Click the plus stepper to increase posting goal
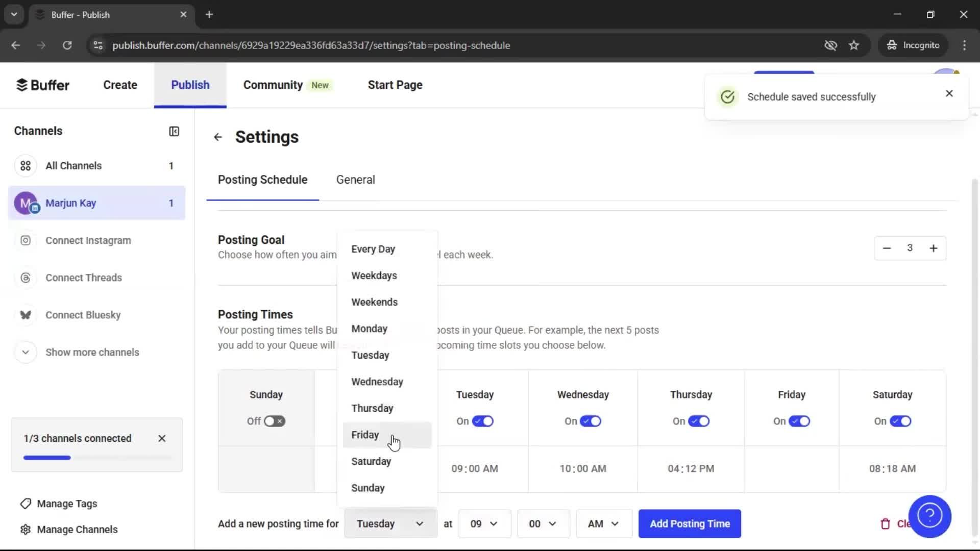The width and height of the screenshot is (980, 551). pyautogui.click(x=934, y=248)
